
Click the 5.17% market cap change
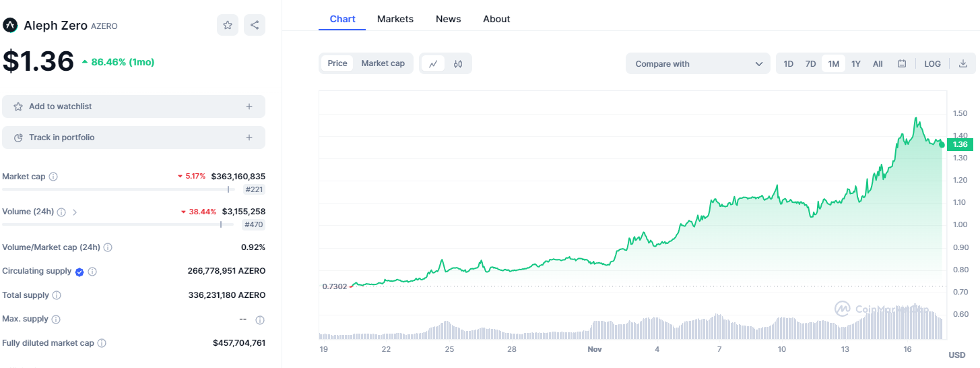coord(195,177)
